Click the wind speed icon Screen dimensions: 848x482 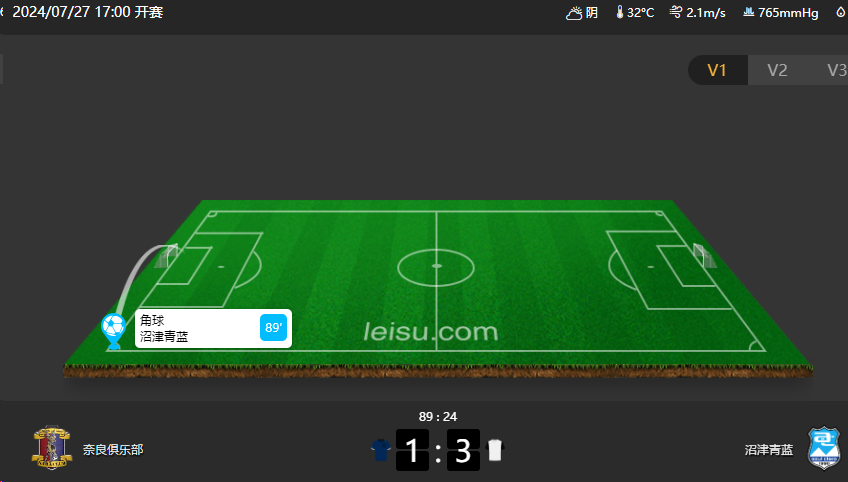[676, 12]
